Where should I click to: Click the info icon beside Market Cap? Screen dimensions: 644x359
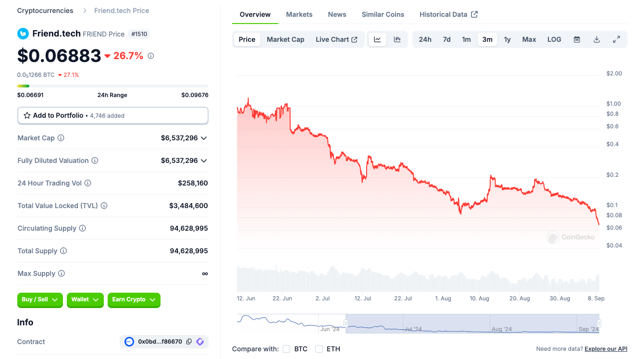click(x=61, y=138)
